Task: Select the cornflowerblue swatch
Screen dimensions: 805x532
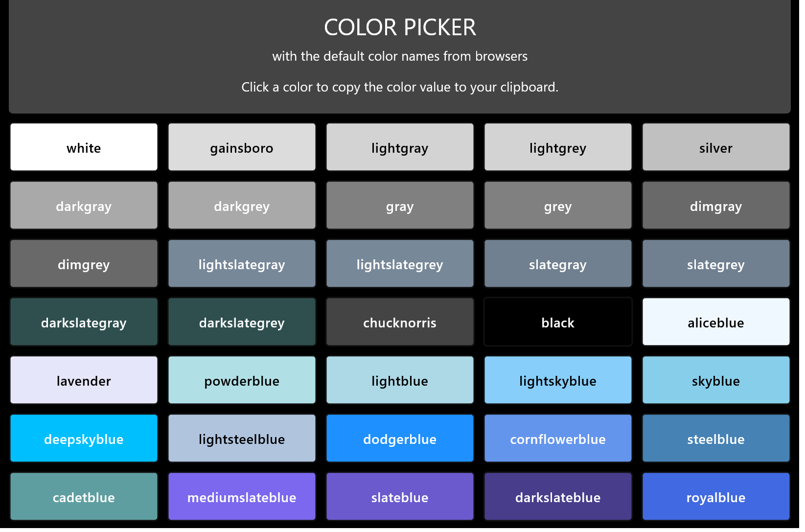Action: (x=558, y=439)
